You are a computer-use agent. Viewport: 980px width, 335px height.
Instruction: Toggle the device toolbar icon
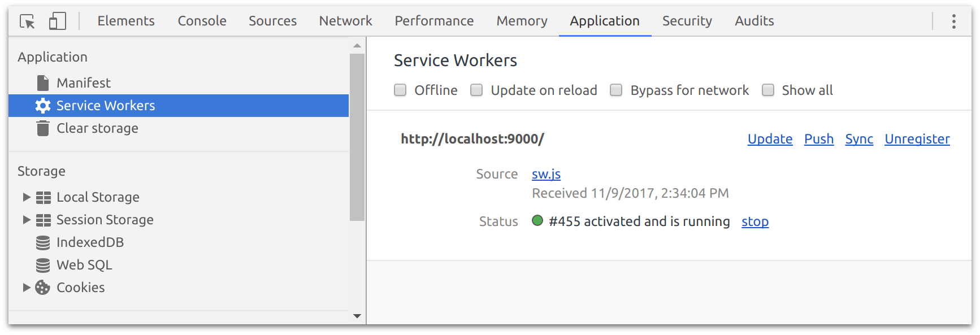57,21
